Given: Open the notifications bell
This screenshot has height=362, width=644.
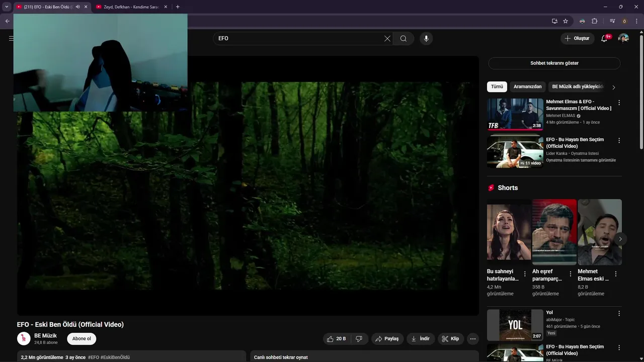Looking at the screenshot, I should (604, 39).
